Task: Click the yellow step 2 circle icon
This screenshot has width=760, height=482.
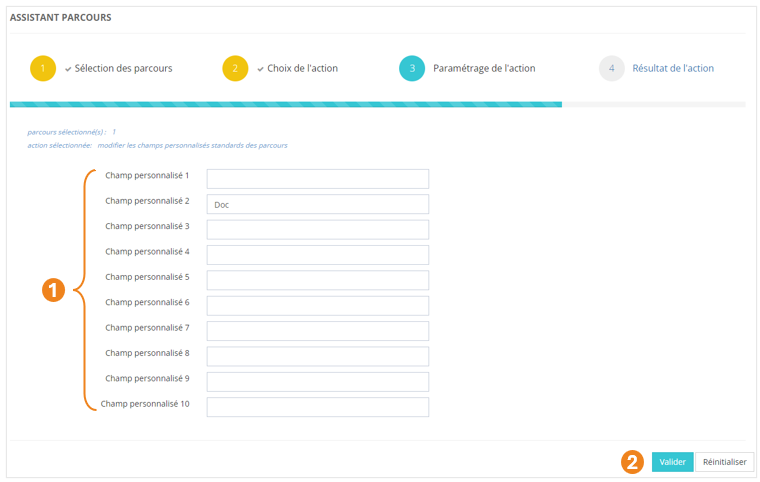Action: click(235, 69)
